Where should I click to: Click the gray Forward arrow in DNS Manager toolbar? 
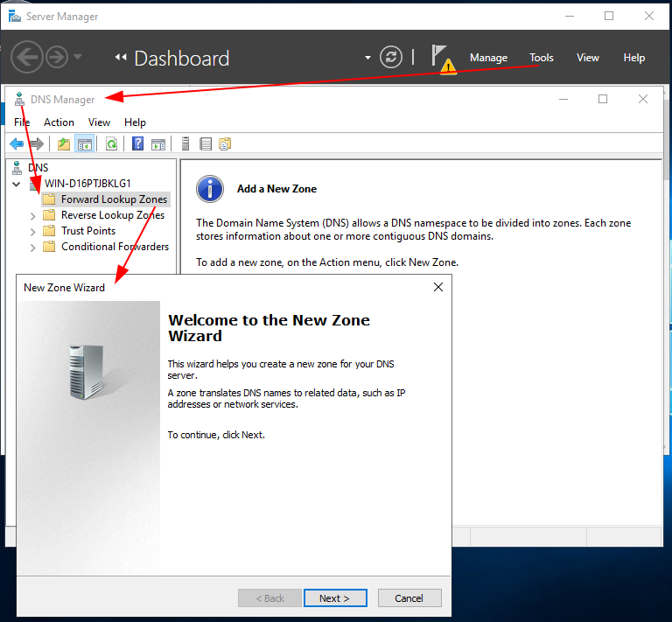click(37, 144)
